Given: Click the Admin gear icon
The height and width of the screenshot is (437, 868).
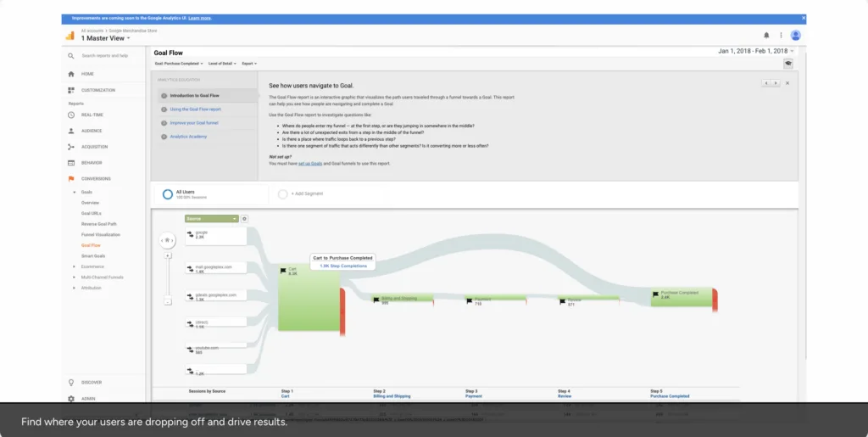Looking at the screenshot, I should 71,399.
